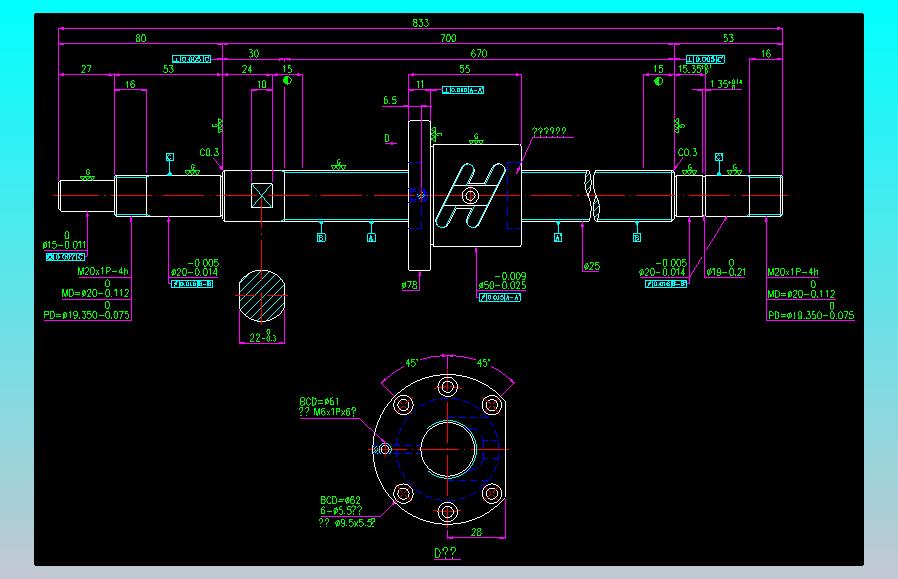Click the 22 dimension below hatched section
This screenshot has height=579, width=898.
(x=263, y=337)
